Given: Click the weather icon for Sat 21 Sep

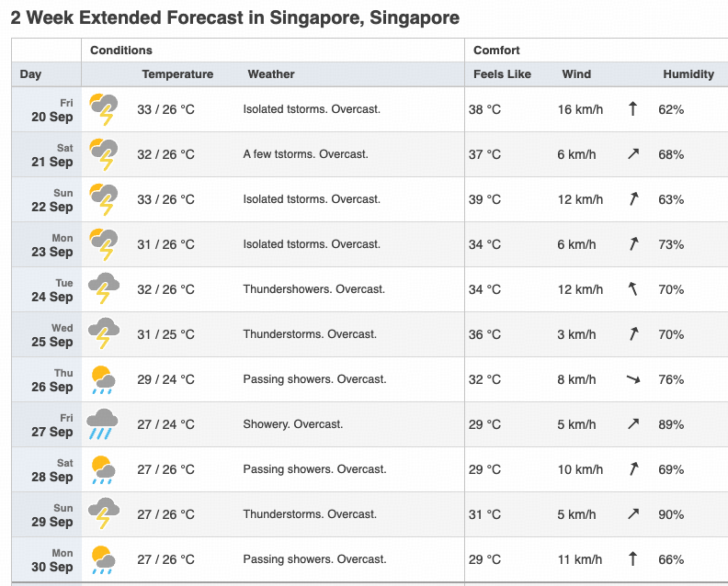Looking at the screenshot, I should coord(103,155).
